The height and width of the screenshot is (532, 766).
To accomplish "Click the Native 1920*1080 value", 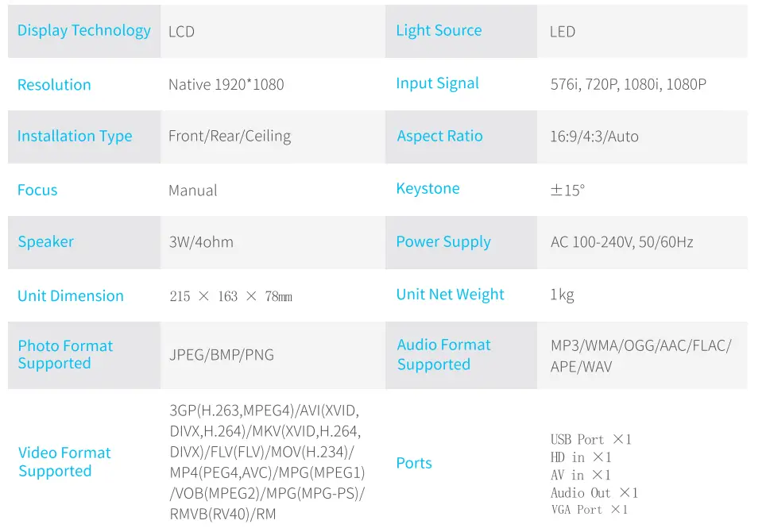I will point(226,85).
